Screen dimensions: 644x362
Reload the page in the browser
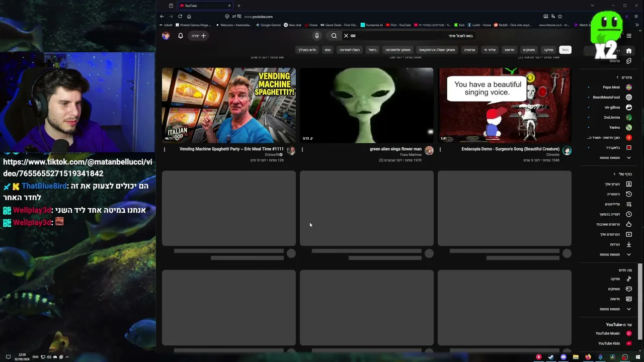click(180, 17)
